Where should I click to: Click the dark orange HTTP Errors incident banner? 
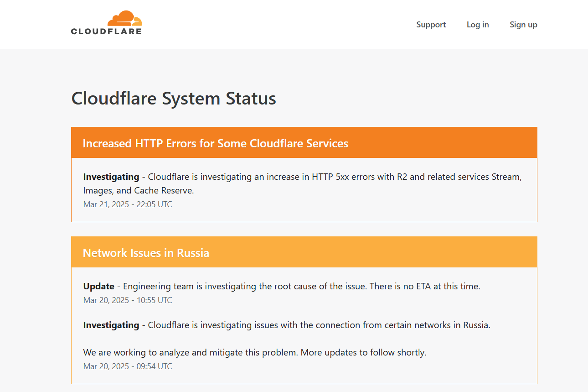click(x=304, y=143)
